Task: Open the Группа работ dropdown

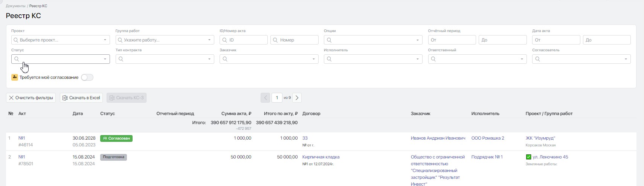Action: pyautogui.click(x=209, y=40)
